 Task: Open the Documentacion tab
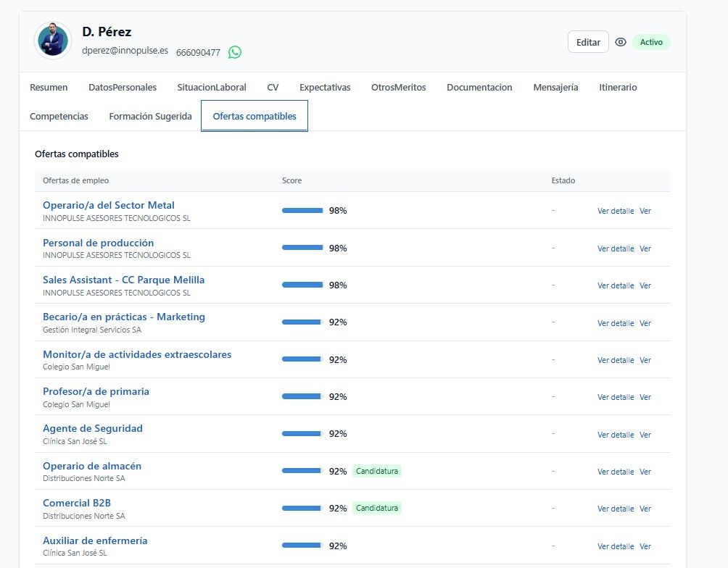pyautogui.click(x=479, y=87)
